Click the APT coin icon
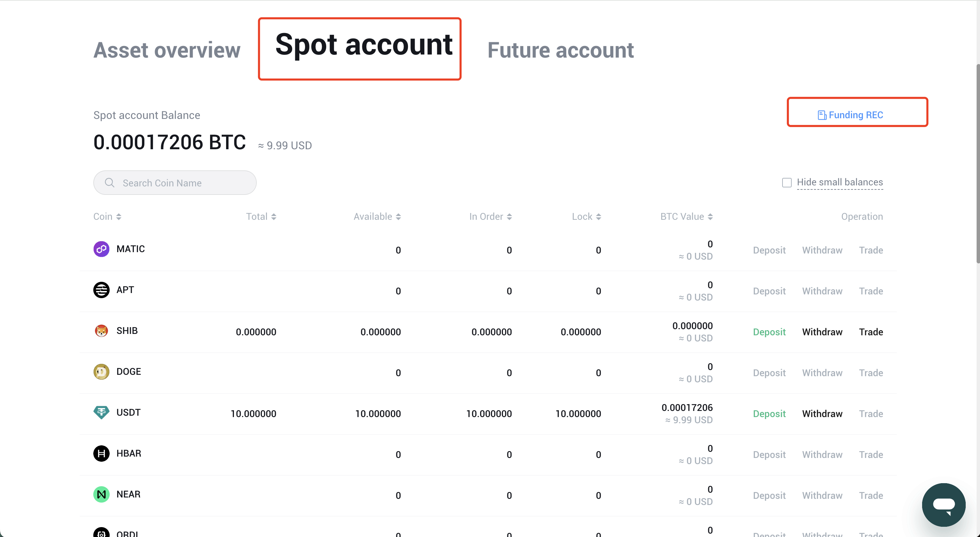This screenshot has width=980, height=537. pyautogui.click(x=101, y=290)
